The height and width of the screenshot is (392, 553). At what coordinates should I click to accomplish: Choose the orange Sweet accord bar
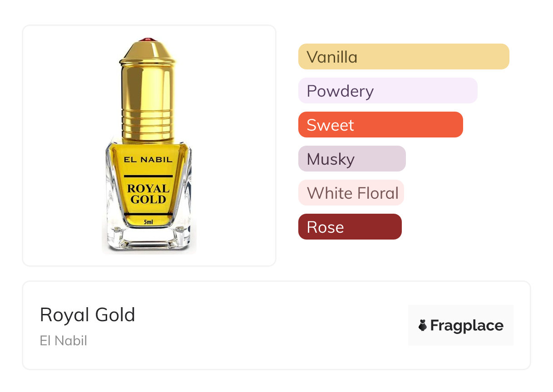380,125
